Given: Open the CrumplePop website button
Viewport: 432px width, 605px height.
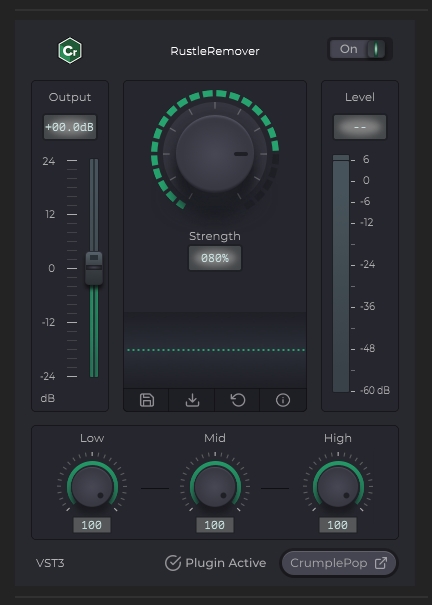Looking at the screenshot, I should coord(339,563).
